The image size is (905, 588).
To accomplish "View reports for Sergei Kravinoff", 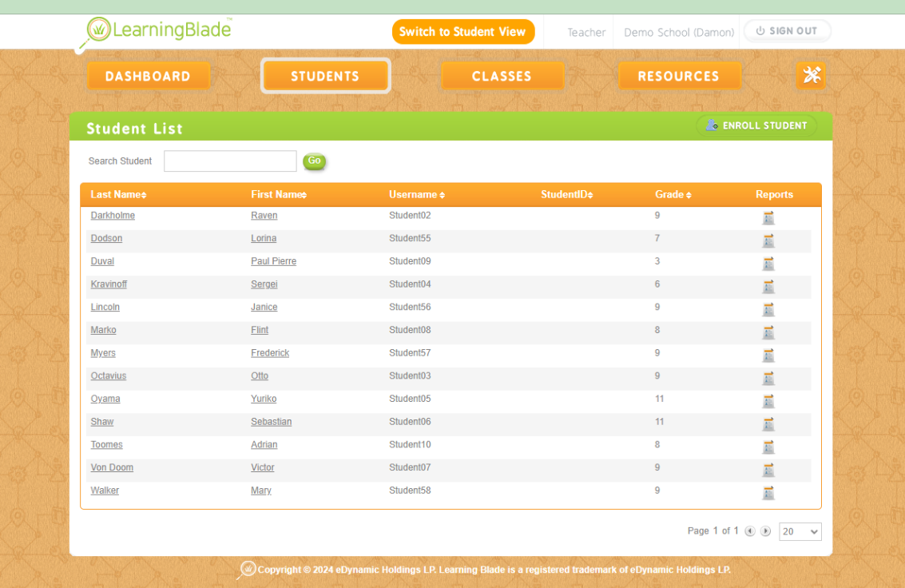I will click(768, 286).
